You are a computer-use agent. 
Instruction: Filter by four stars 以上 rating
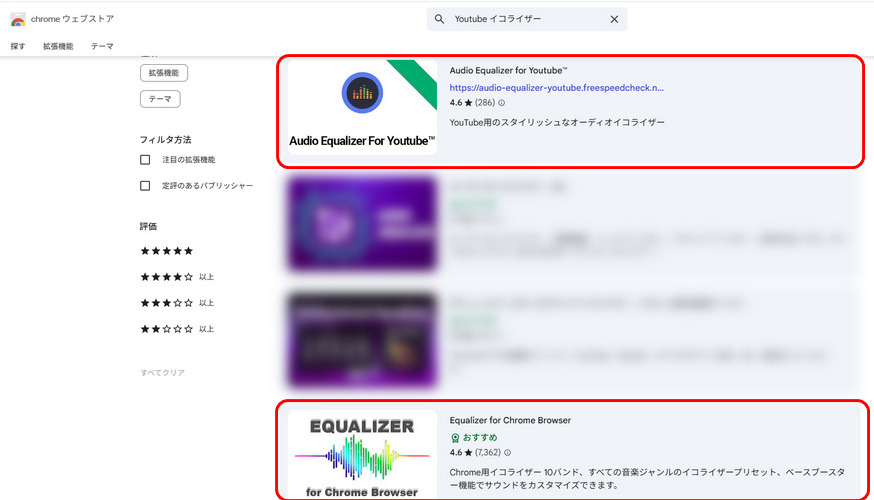(177, 277)
